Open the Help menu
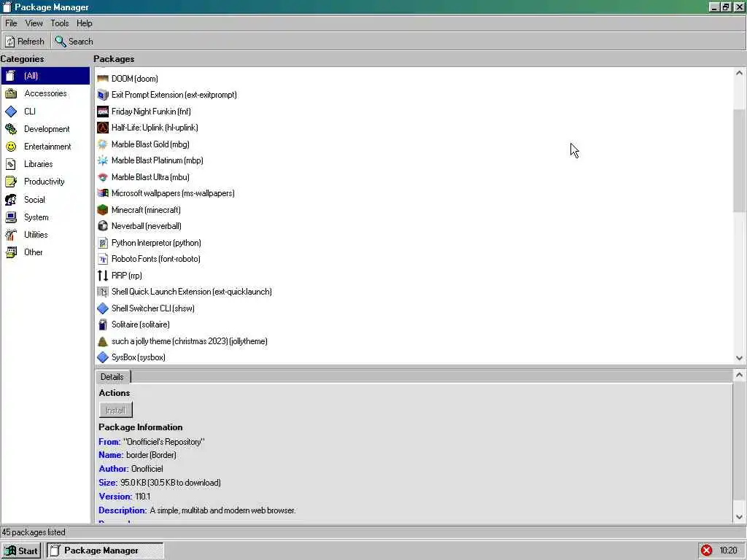 [85, 23]
